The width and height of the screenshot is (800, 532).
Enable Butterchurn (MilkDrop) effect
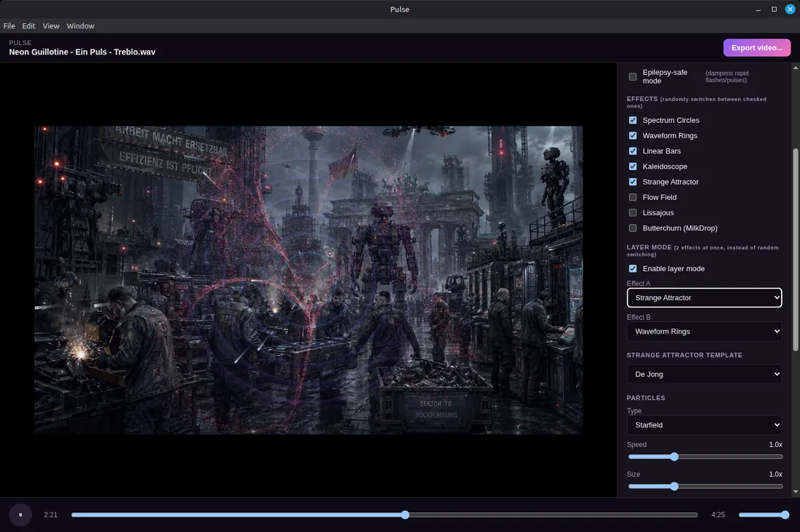tap(633, 228)
